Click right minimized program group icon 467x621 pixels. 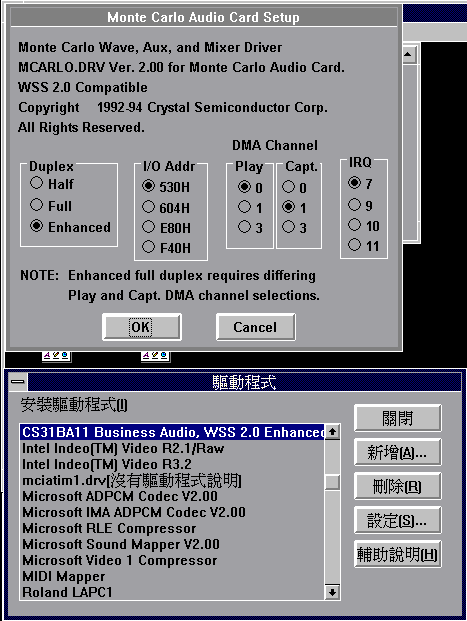[x=156, y=356]
